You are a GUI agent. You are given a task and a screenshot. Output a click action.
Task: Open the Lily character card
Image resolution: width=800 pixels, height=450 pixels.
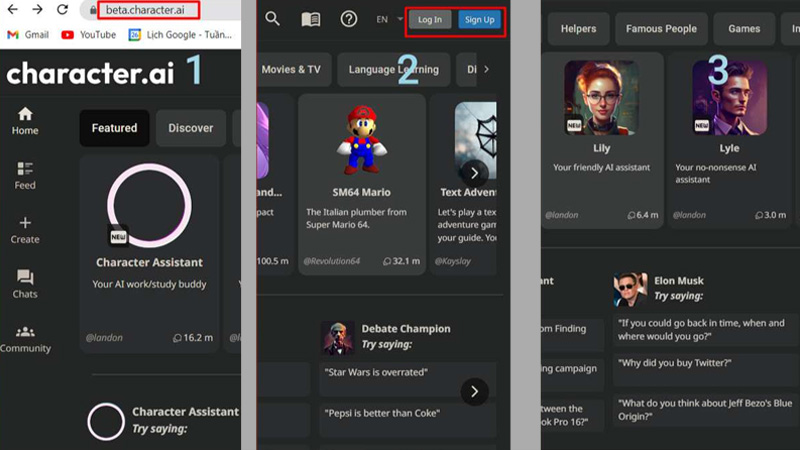tap(602, 140)
